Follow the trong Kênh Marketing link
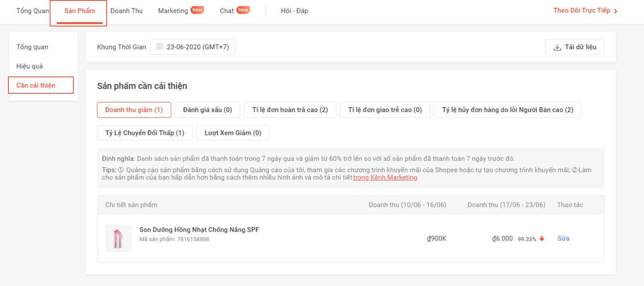Screen dimensions: 644x286 385,177
